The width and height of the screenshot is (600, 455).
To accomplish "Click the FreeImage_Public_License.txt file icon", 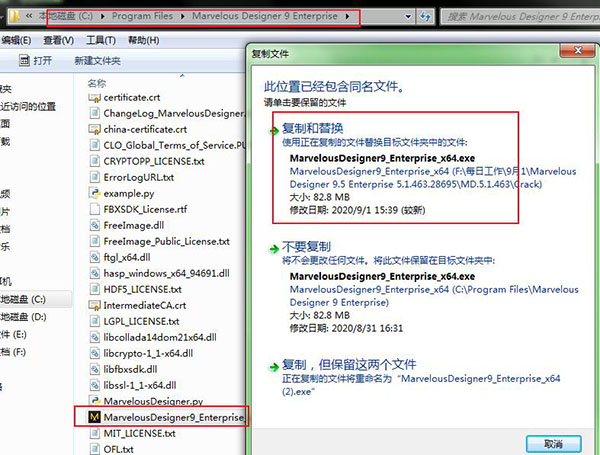I will click(94, 241).
